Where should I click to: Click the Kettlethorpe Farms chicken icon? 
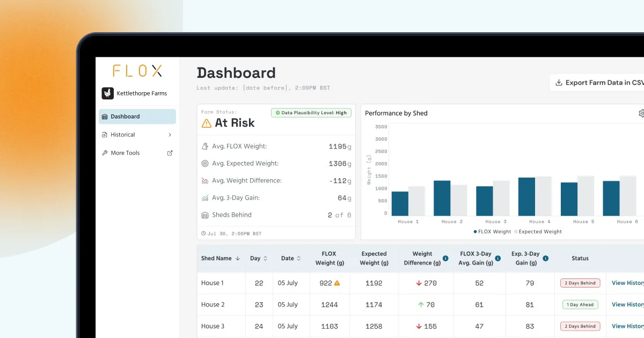(x=108, y=93)
